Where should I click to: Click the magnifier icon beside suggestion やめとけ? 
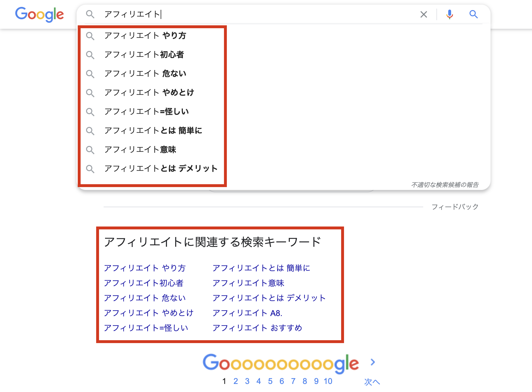[x=90, y=93]
